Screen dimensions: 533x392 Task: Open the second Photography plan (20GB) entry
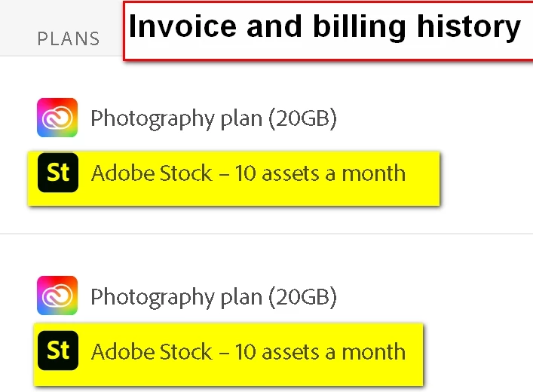point(213,296)
